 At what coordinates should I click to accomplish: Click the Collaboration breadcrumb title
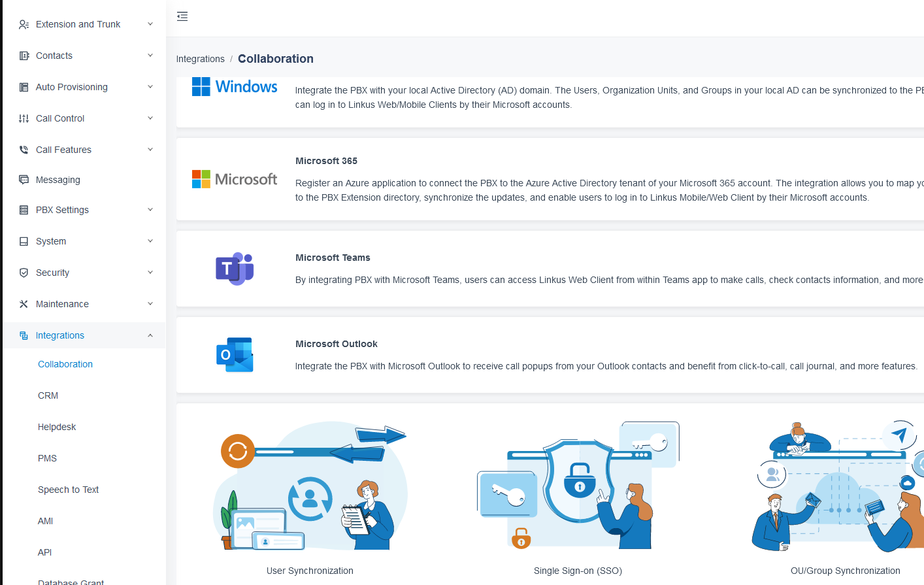pos(276,59)
